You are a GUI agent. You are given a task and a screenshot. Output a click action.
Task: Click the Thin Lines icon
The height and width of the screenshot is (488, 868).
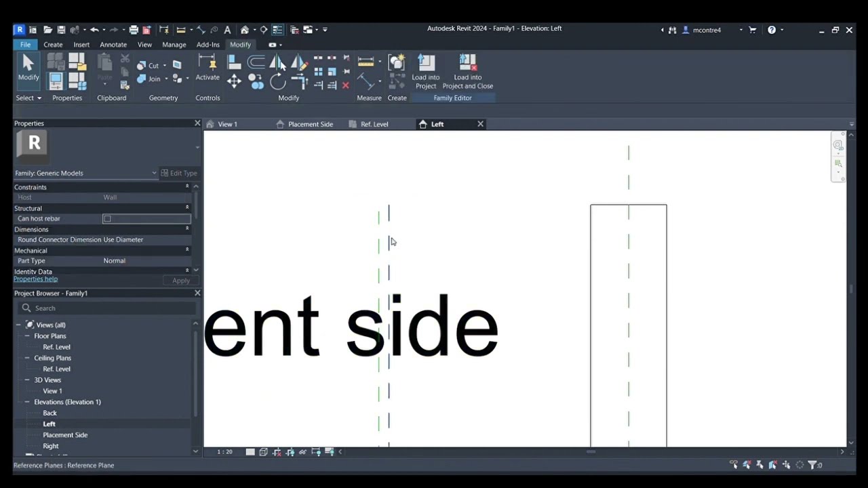(x=277, y=30)
